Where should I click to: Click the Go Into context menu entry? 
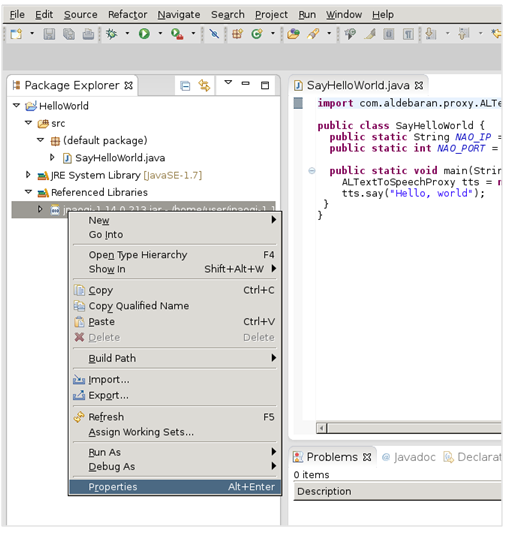coord(175,235)
